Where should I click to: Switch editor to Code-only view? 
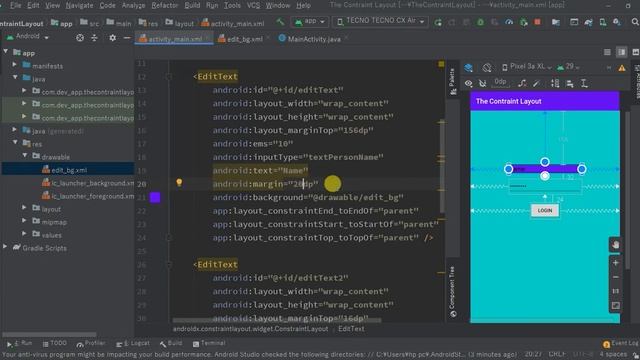coord(607,52)
